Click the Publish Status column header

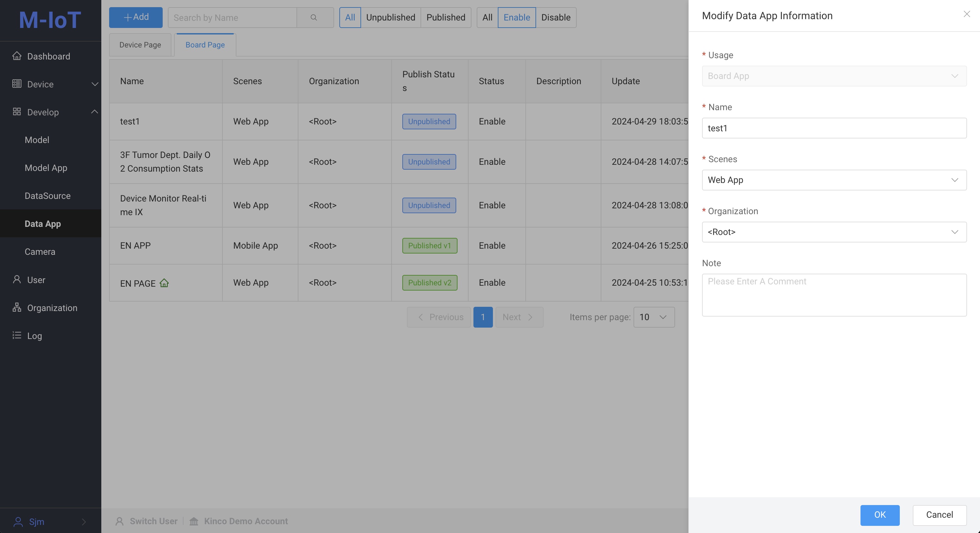click(430, 81)
